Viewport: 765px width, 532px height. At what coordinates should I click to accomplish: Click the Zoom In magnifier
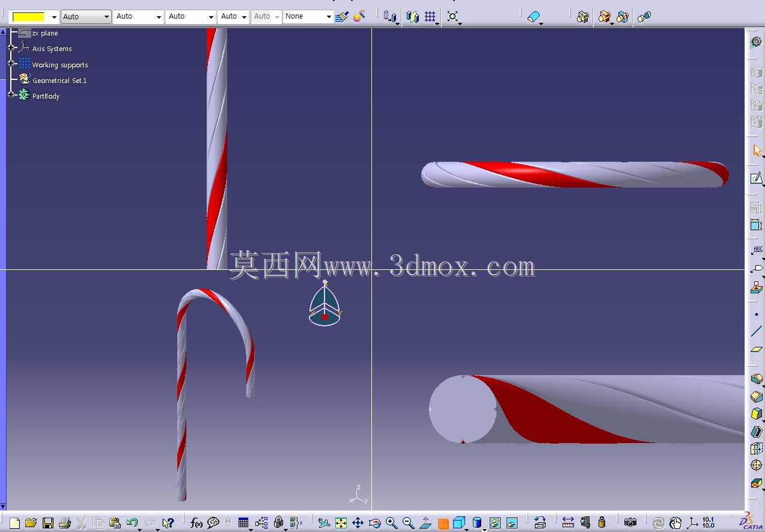coord(391,523)
